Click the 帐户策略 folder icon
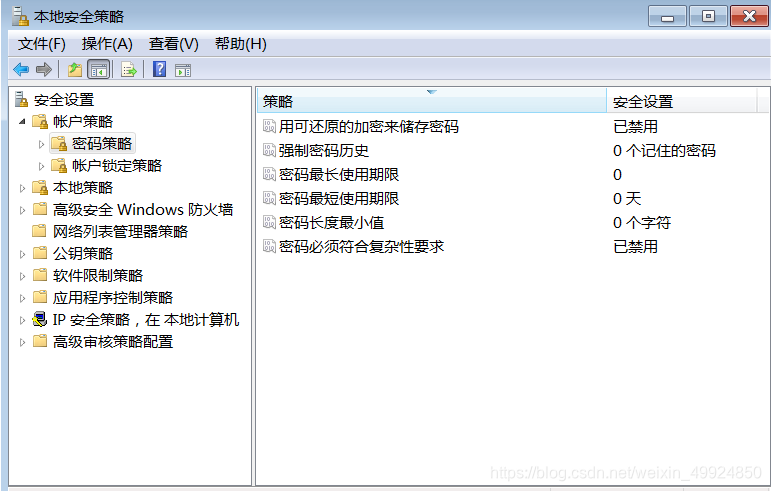The image size is (771, 491). tap(40, 121)
